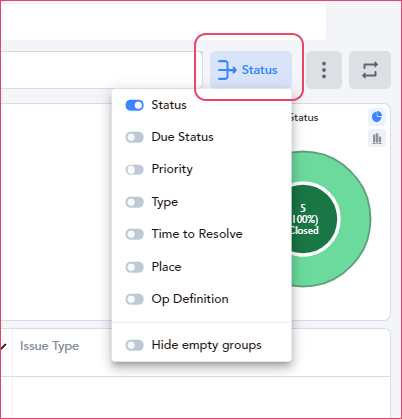
Task: Click the three-dot more options button
Action: (x=324, y=70)
